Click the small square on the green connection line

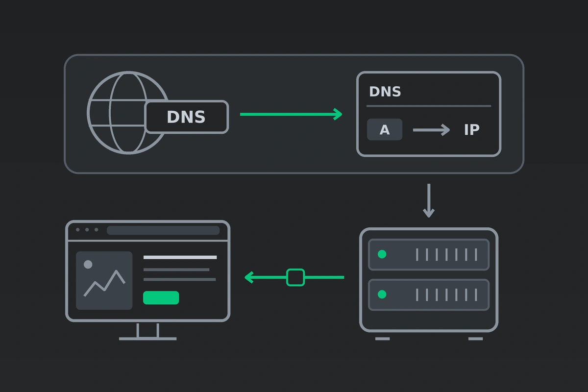(295, 277)
